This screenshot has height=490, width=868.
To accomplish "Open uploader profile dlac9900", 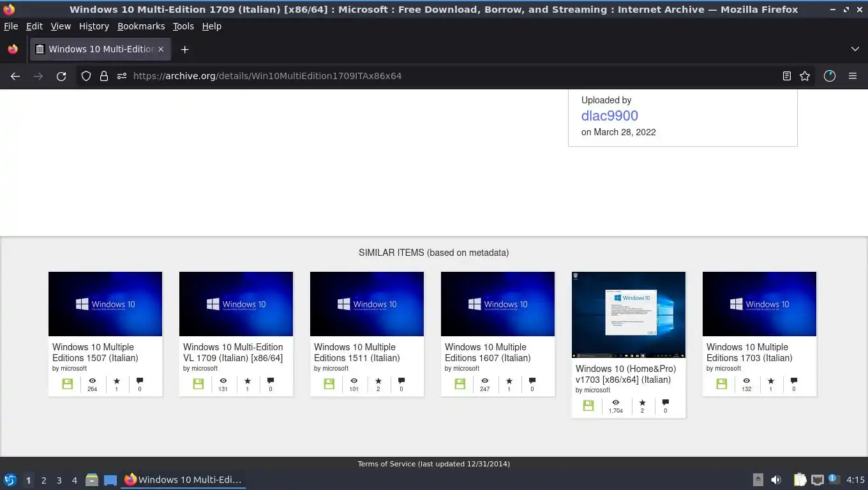I will coord(610,115).
